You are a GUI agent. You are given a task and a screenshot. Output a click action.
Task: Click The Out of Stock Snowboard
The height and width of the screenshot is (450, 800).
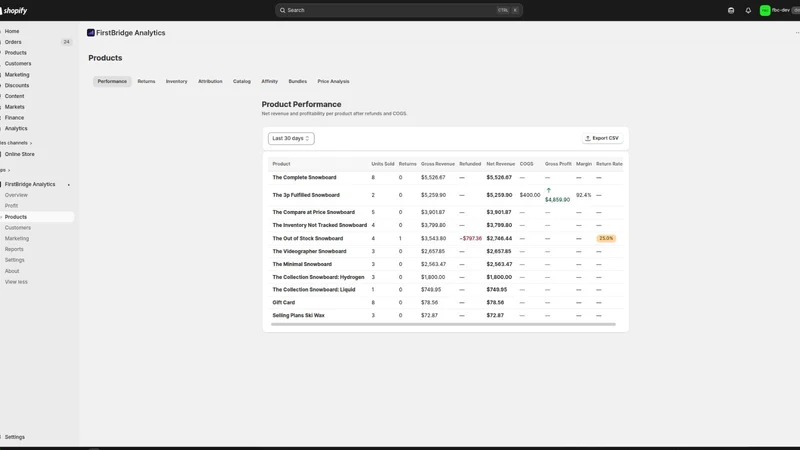click(308, 238)
